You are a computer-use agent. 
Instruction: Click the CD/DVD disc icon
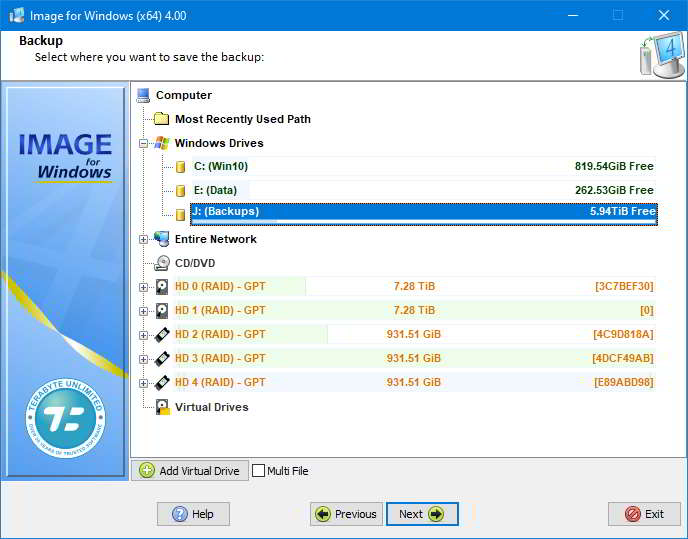(x=162, y=263)
